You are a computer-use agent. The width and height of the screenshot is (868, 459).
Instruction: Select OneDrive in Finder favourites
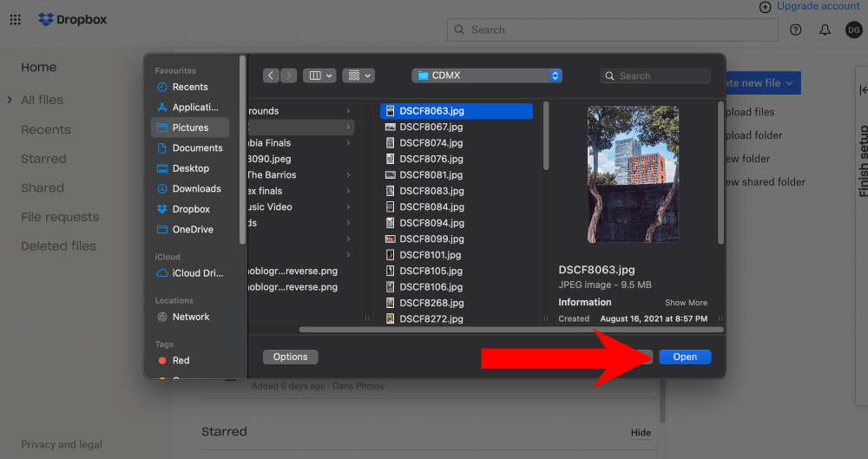190,229
